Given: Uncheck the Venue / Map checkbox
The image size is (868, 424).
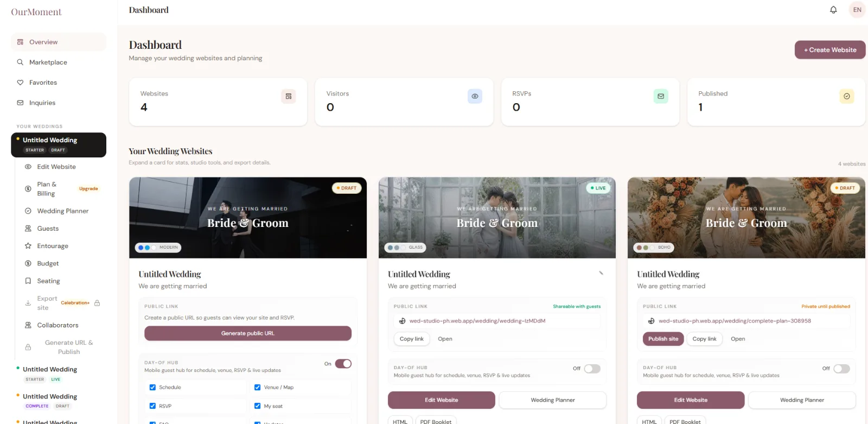Looking at the screenshot, I should (258, 388).
